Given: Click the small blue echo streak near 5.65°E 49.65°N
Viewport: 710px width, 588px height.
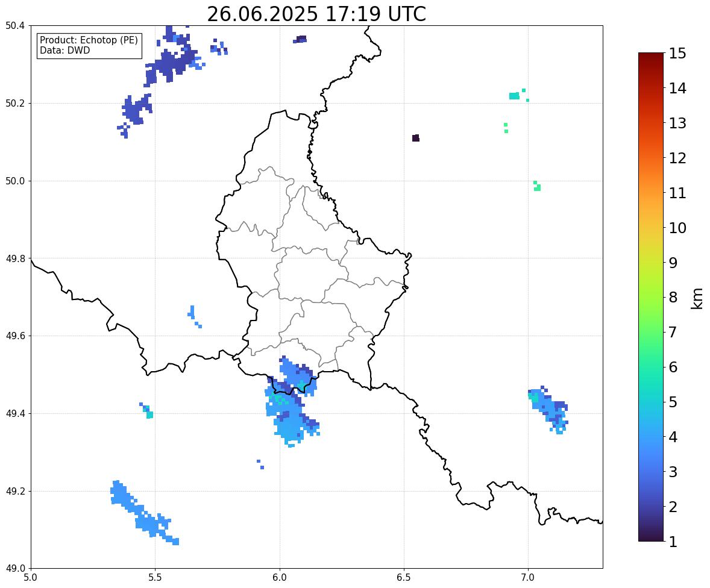Looking at the screenshot, I should click(x=194, y=316).
